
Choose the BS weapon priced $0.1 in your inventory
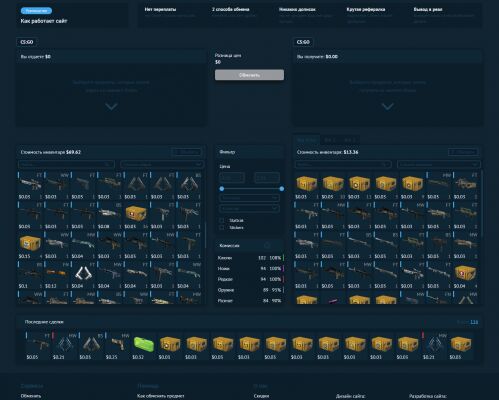[x=30, y=275]
